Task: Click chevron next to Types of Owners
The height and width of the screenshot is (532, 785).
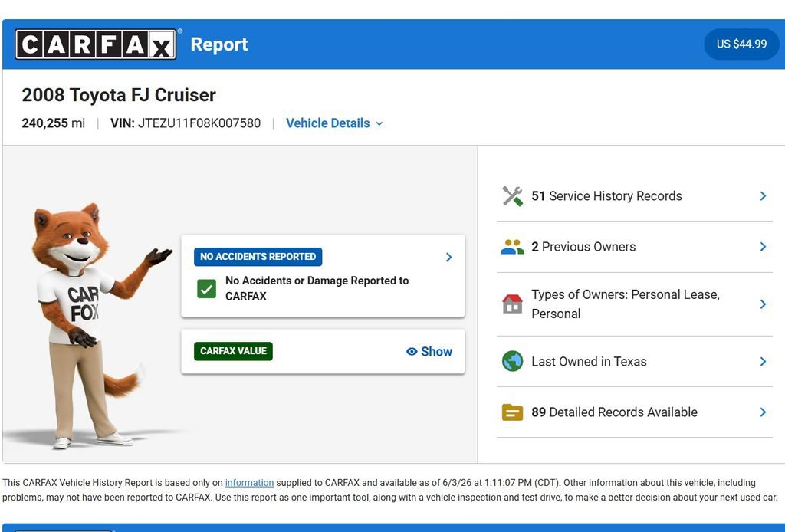Action: [763, 304]
